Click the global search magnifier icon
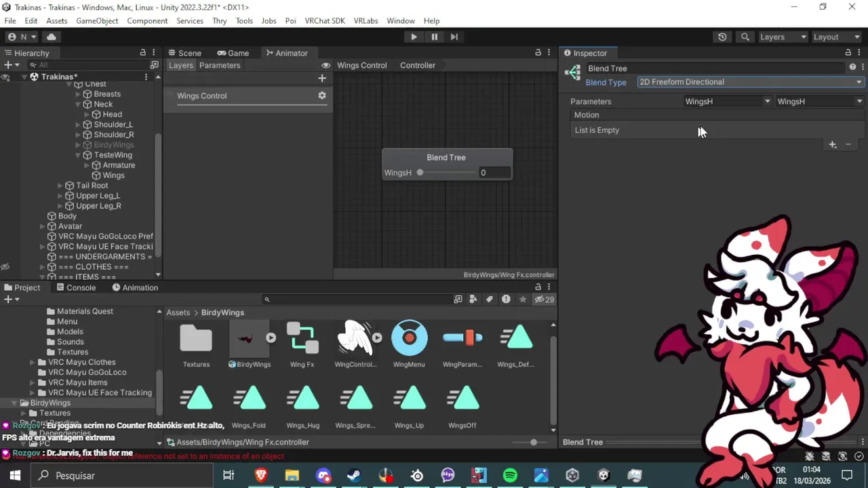The width and height of the screenshot is (868, 488). (745, 37)
